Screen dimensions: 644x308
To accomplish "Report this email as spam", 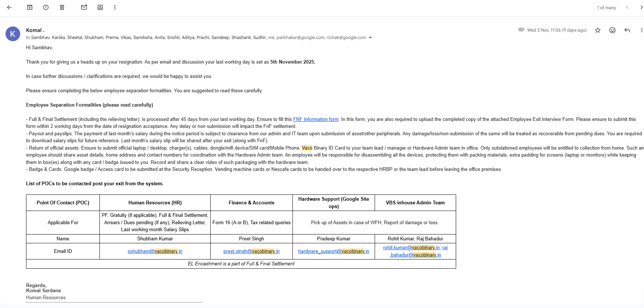I will (x=46, y=7).
